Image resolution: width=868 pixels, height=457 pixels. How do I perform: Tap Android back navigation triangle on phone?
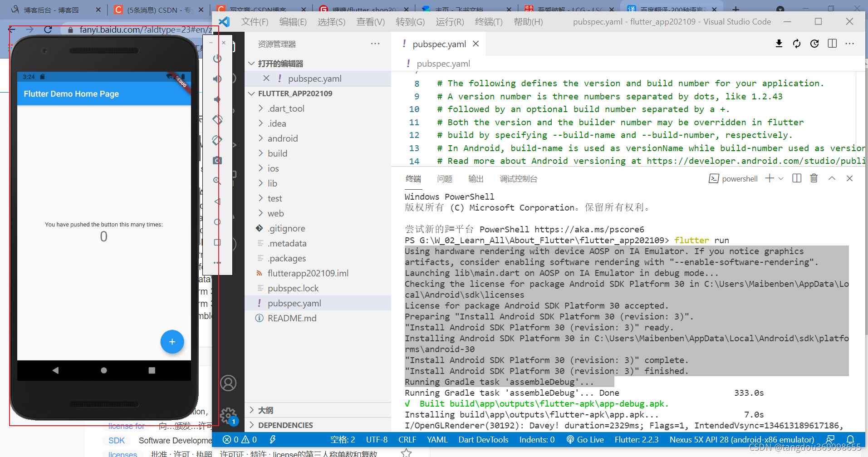55,370
